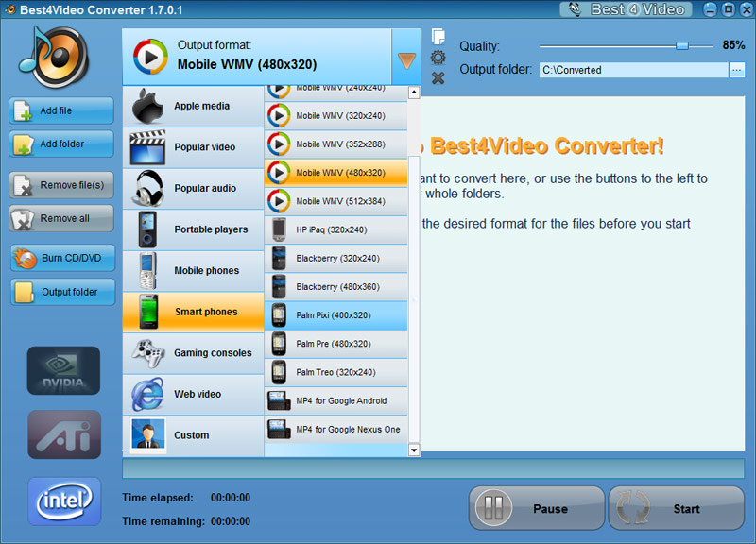Click the NVIDIA acceleration logo
The image size is (756, 544).
pyautogui.click(x=63, y=370)
